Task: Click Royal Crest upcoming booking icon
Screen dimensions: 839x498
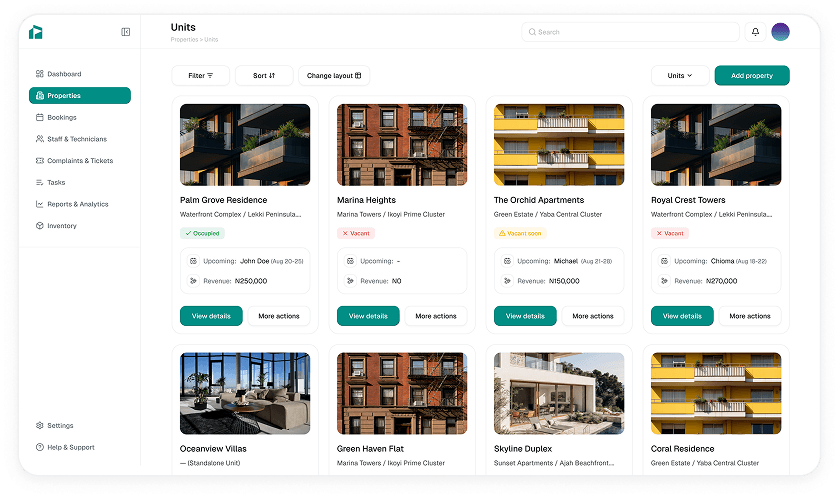Action: tap(664, 261)
